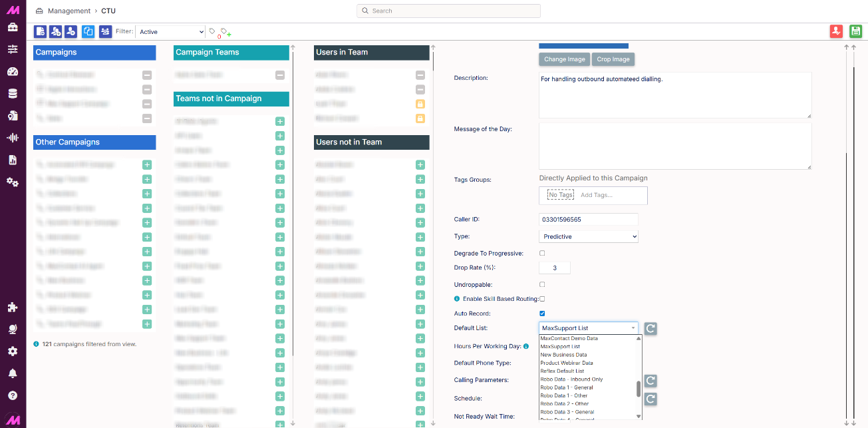Click the tag icon with red zero

coord(214,32)
